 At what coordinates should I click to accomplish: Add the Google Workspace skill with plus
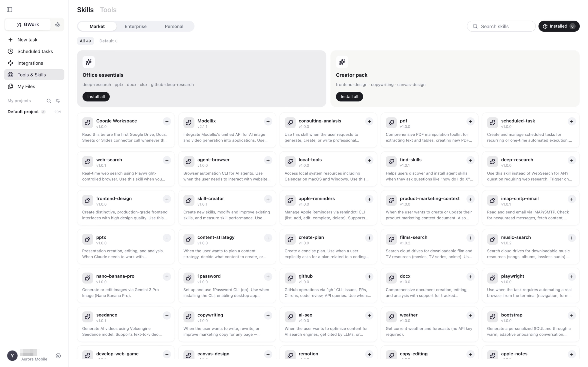tap(167, 121)
